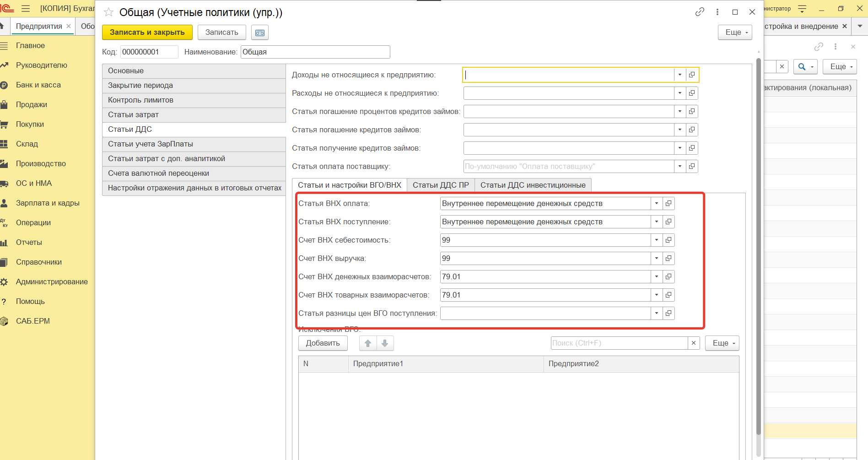868x460 pixels.
Task: Click the 1C logo icon
Action: (7, 8)
